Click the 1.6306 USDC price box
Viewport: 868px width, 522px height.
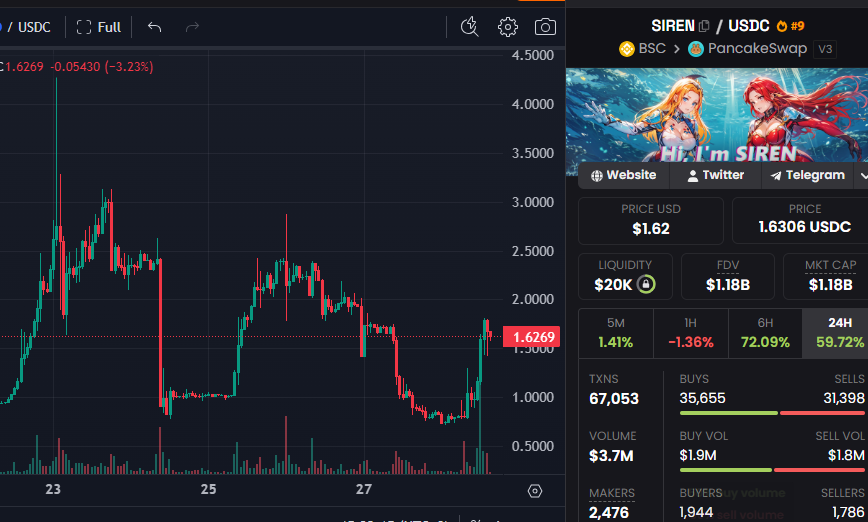click(x=800, y=220)
